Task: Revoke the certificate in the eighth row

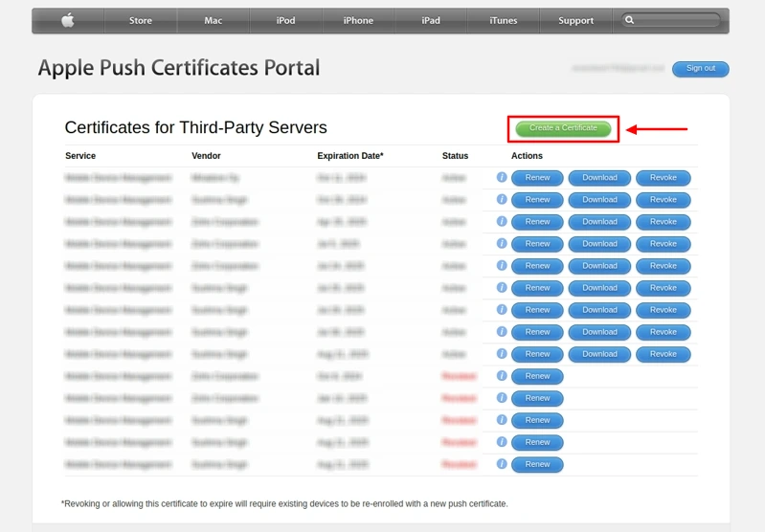Action: click(x=664, y=332)
